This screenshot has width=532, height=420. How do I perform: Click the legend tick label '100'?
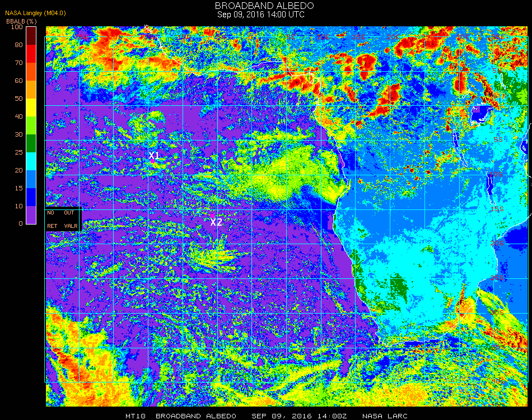click(17, 27)
